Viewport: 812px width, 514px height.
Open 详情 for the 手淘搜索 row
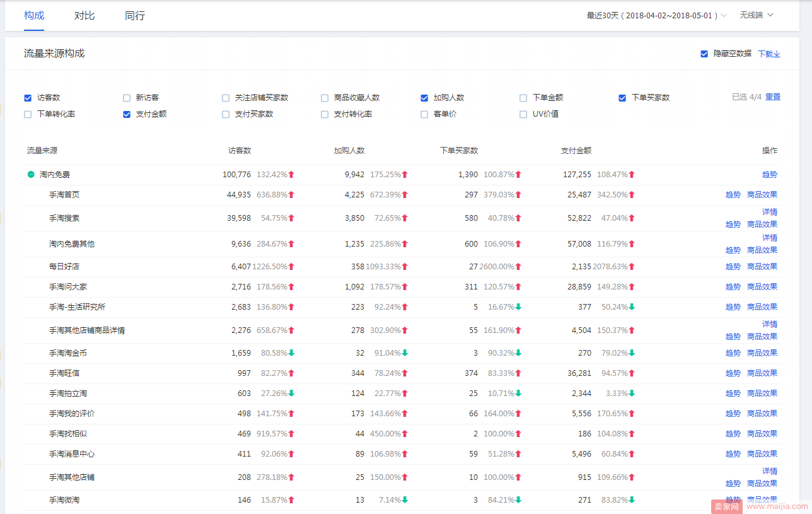pyautogui.click(x=770, y=212)
